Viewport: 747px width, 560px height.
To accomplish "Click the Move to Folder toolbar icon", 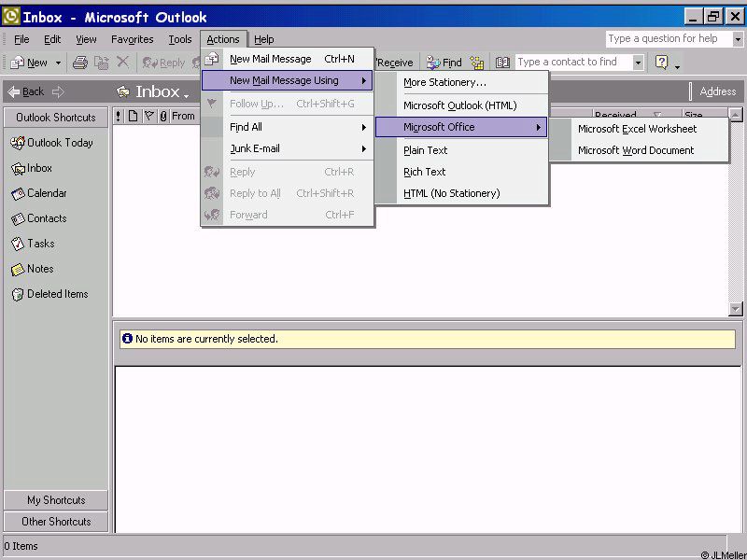I will [x=101, y=63].
